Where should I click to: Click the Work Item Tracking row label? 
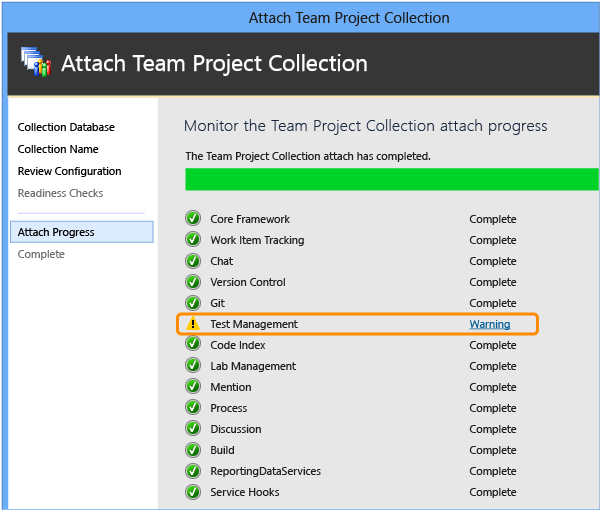(x=257, y=240)
